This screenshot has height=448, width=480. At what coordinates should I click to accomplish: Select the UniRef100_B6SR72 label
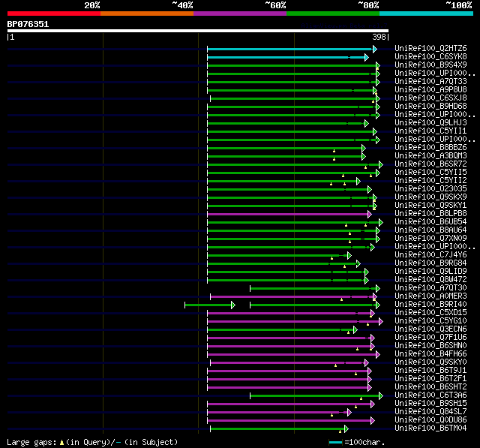(430, 164)
